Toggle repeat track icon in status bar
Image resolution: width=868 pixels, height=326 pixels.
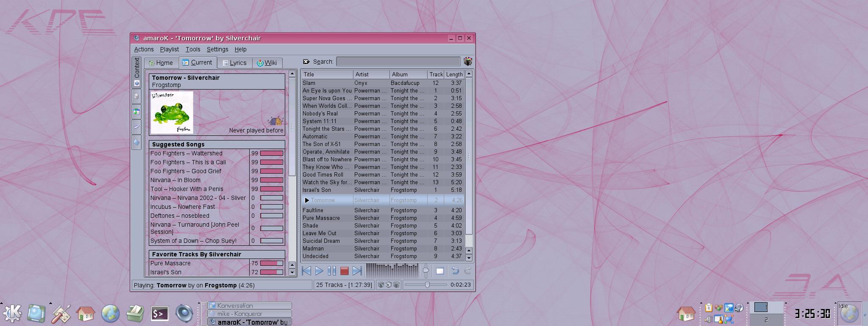(x=389, y=285)
